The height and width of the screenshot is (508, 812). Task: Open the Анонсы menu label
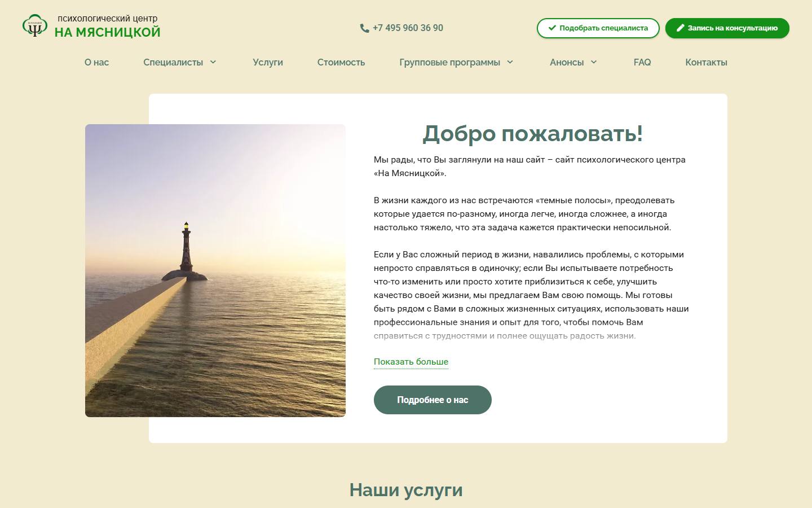pyautogui.click(x=567, y=62)
